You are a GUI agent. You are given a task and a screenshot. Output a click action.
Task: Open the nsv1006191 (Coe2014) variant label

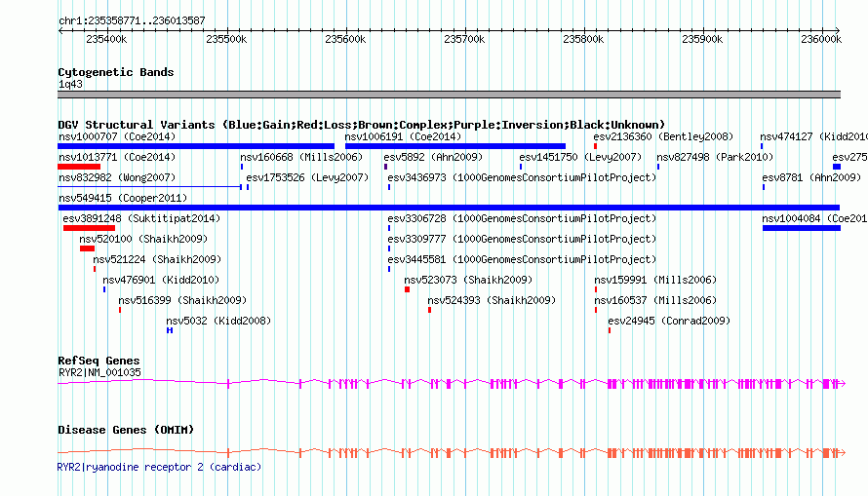click(x=403, y=136)
